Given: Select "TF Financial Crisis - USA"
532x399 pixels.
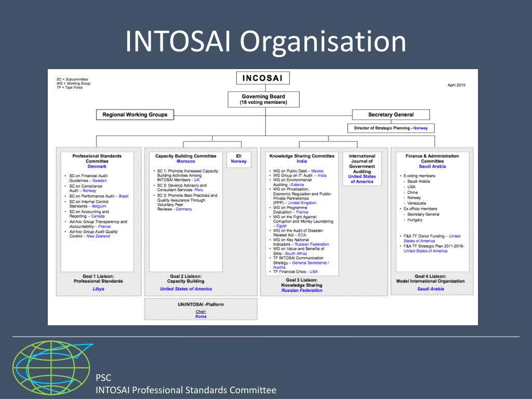Looking at the screenshot, I should tap(295, 272).
